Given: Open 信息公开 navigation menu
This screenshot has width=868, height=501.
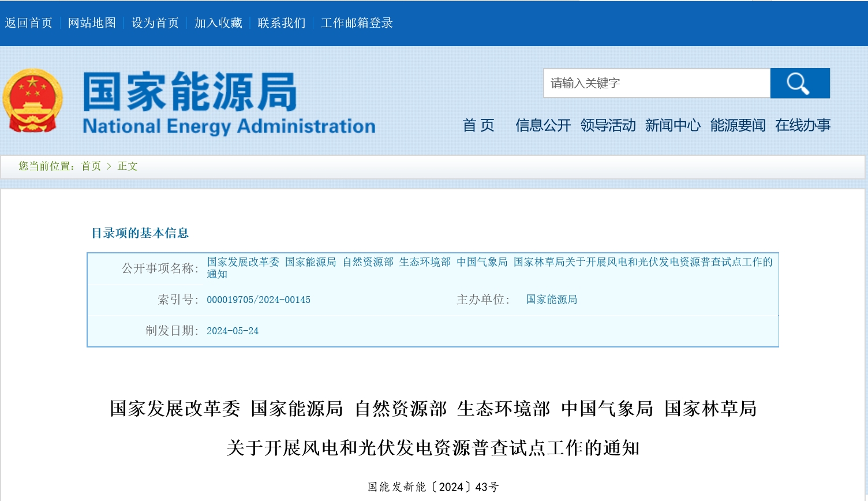Looking at the screenshot, I should (x=543, y=125).
